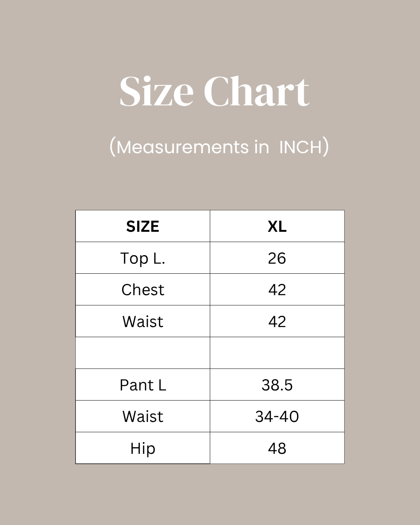Click the 34-40 waist range value
Screen dimensions: 420x525
coord(277,416)
